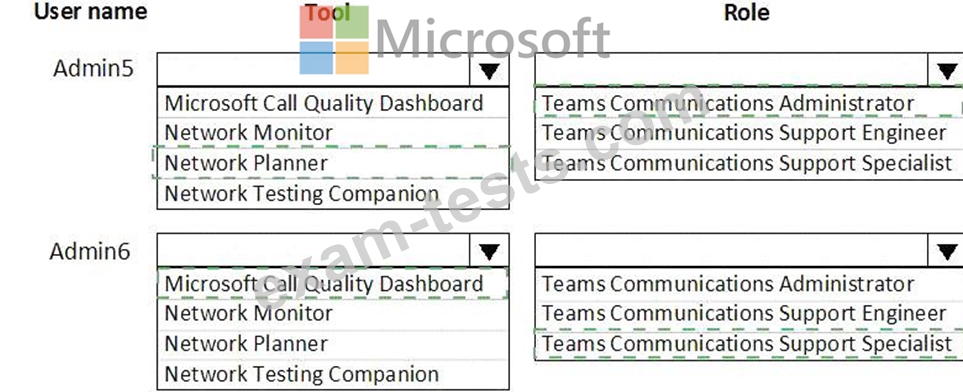Choose Teams Communications Administrator for Admin6

tap(749, 283)
